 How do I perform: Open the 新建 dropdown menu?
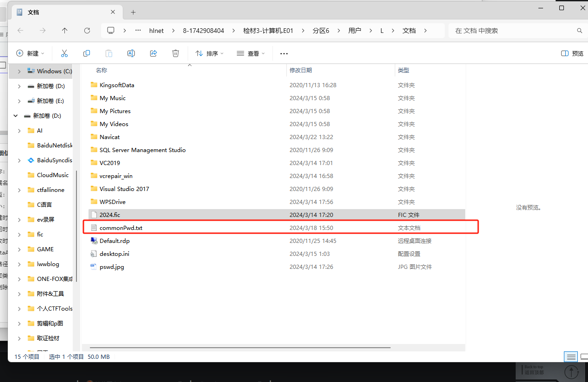[31, 53]
